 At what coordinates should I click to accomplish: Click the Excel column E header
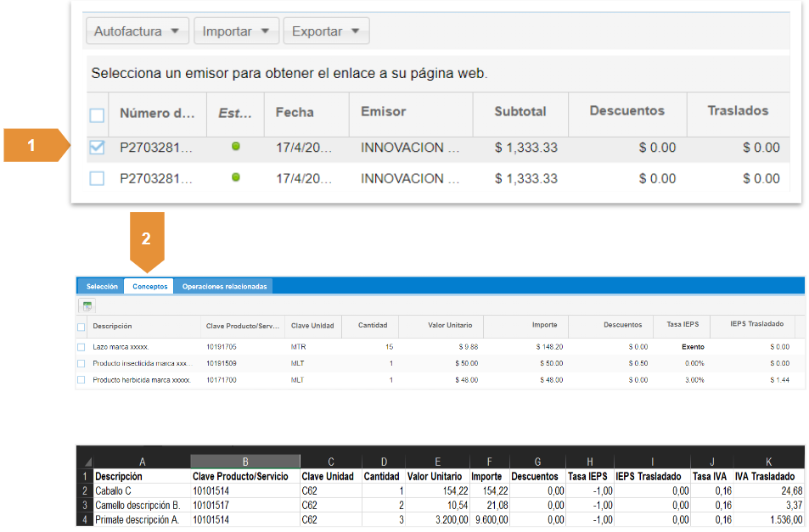(x=437, y=462)
